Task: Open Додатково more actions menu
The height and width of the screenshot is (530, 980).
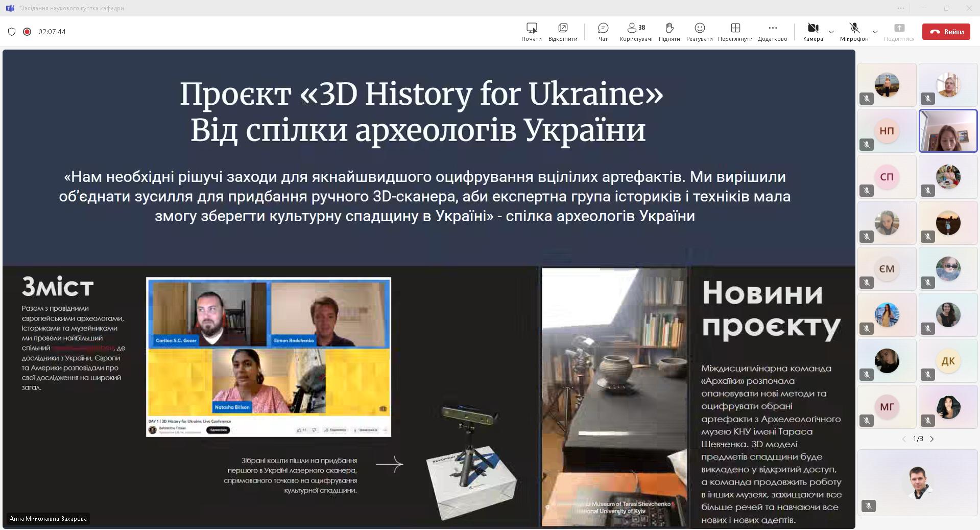Action: [x=772, y=32]
